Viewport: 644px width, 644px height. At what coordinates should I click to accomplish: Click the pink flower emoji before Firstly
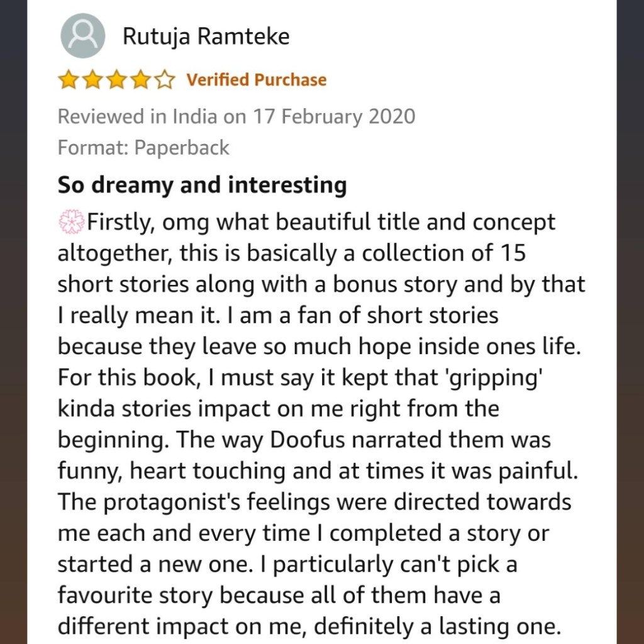pos(71,222)
